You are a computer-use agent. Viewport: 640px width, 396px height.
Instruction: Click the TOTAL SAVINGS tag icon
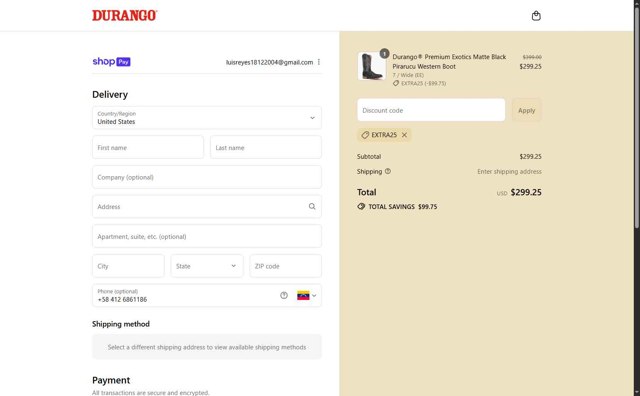point(361,207)
